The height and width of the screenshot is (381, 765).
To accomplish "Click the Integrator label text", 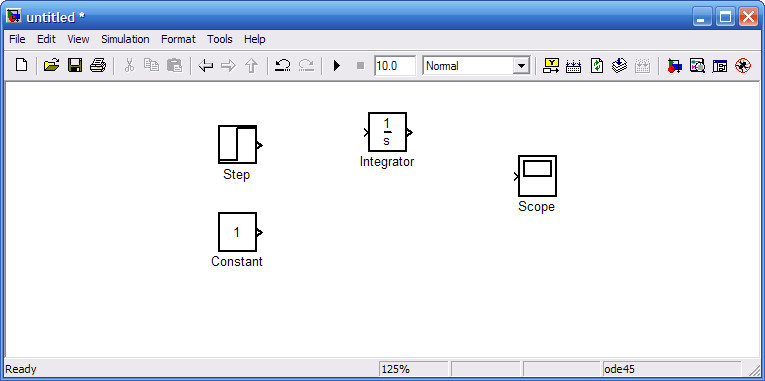I will (x=387, y=161).
